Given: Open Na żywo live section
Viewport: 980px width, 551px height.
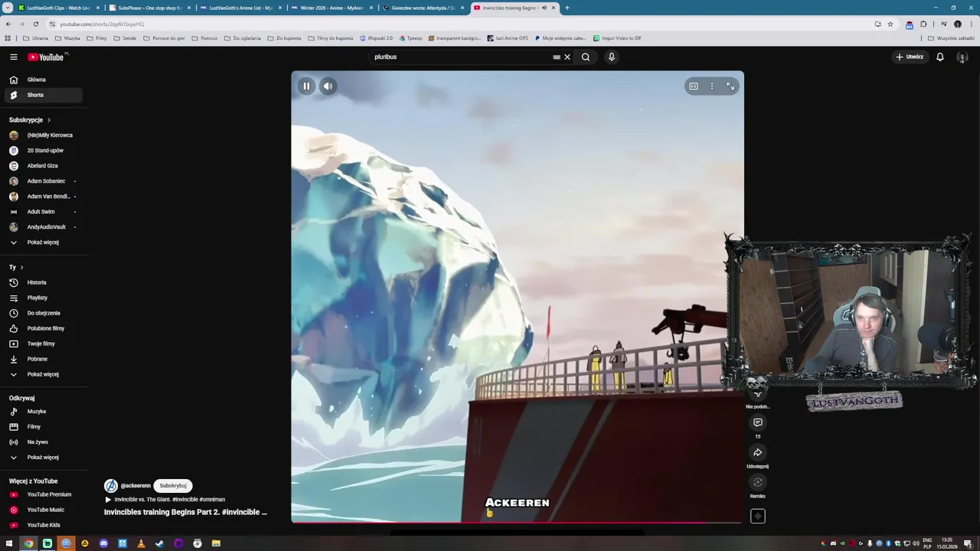Looking at the screenshot, I should pos(43,442).
